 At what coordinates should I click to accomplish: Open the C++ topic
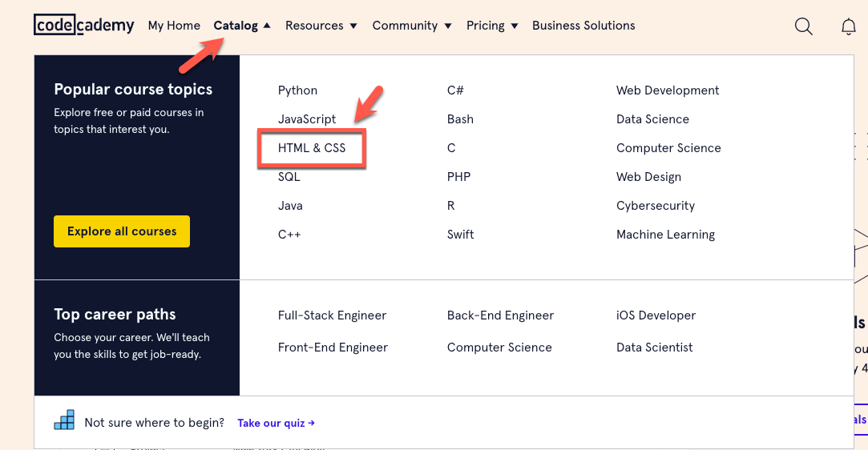289,235
